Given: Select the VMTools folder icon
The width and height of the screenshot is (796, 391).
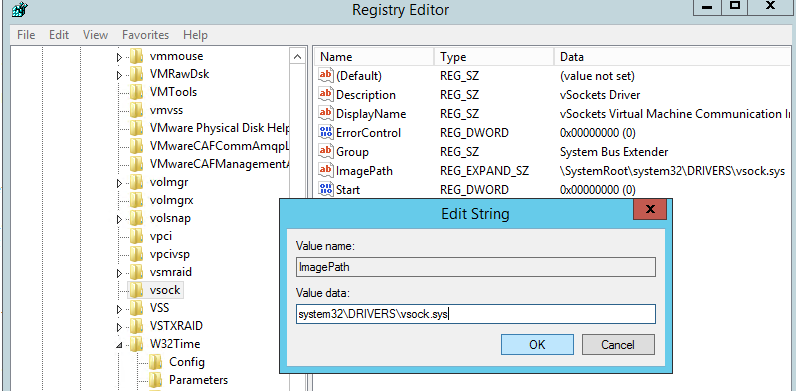Looking at the screenshot, I should [x=136, y=92].
